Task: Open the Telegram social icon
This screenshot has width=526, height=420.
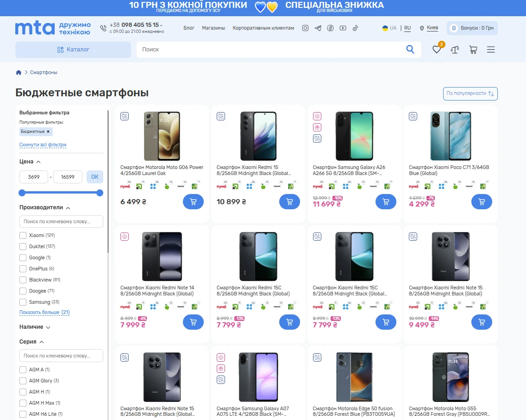Action: point(318,28)
